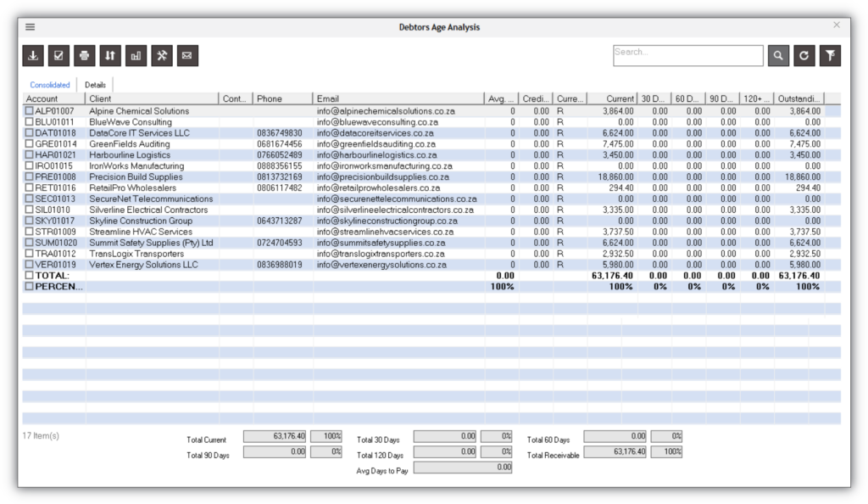Tick the PRE01008 checkbox

[x=29, y=176]
